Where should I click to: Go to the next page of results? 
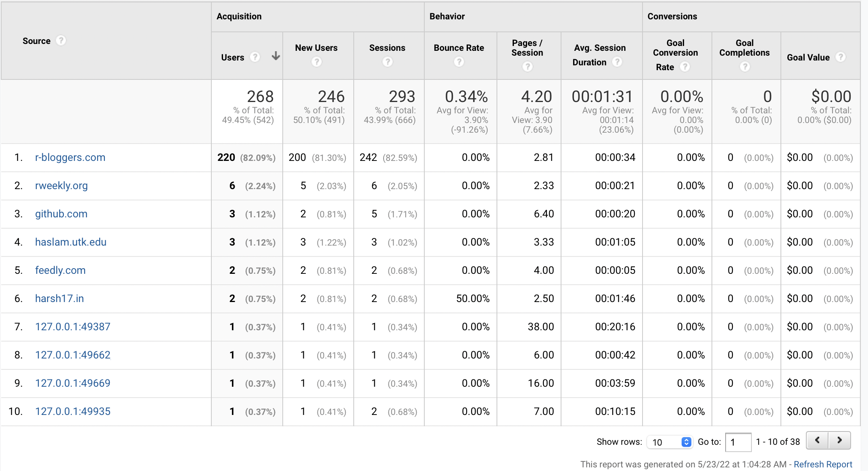840,440
